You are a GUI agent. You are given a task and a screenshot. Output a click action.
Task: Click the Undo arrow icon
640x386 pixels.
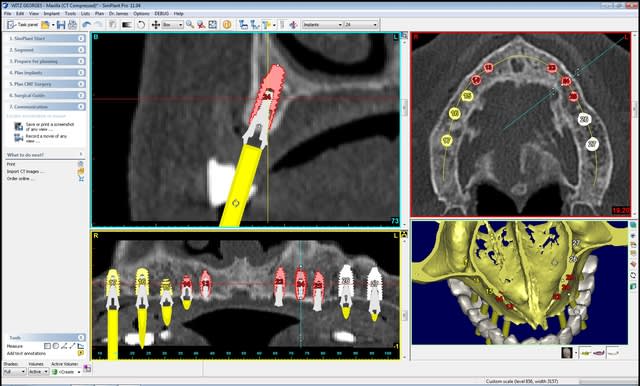[86, 25]
